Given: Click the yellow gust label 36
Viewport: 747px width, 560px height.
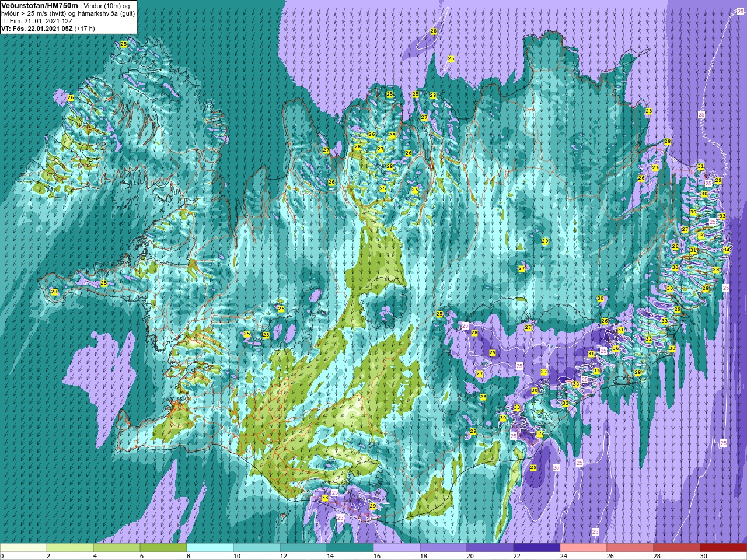Looking at the screenshot, I should click(x=615, y=348).
